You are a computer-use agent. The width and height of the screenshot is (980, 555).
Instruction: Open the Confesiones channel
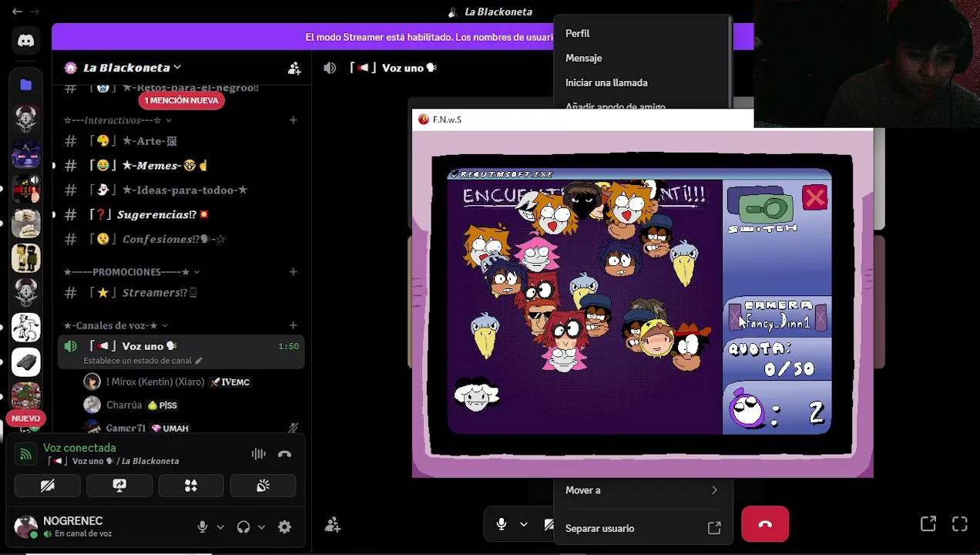click(182, 240)
